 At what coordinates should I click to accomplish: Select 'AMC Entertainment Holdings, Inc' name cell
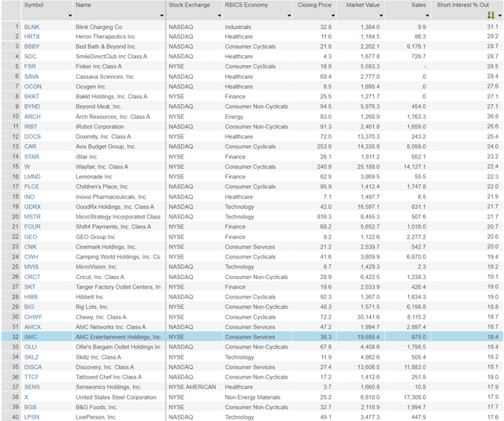point(119,337)
